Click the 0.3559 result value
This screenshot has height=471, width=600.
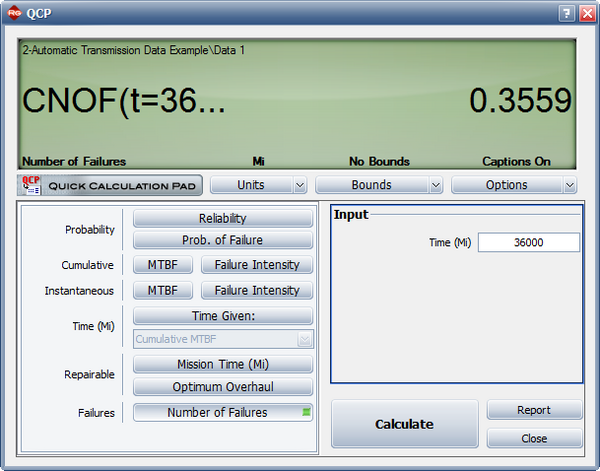tap(520, 101)
